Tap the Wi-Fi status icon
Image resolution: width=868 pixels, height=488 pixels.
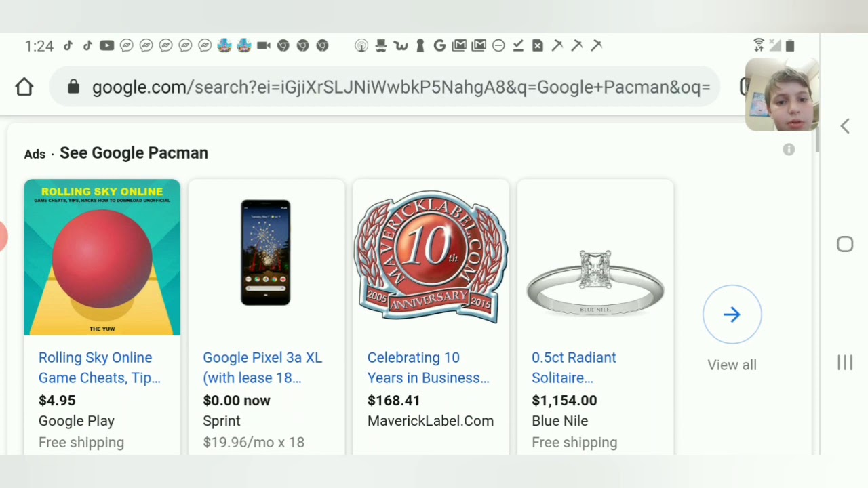click(x=759, y=45)
